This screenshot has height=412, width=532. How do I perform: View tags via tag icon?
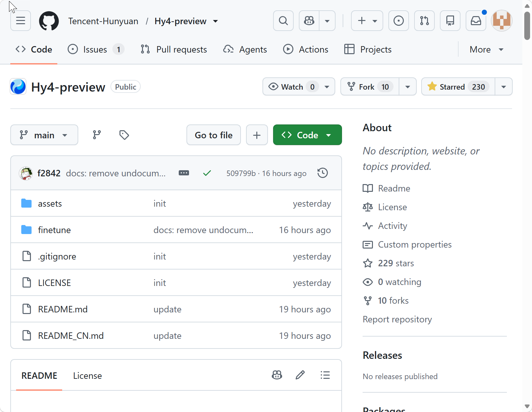click(x=124, y=135)
